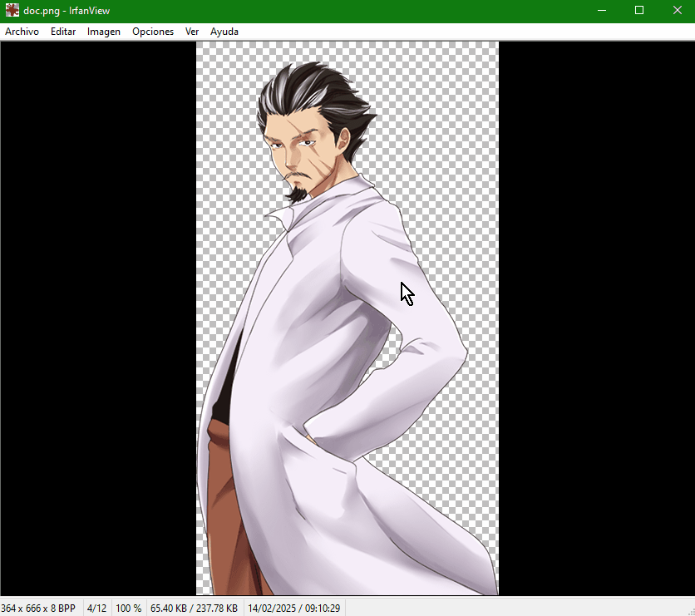Open the Archivo menu

click(x=22, y=32)
